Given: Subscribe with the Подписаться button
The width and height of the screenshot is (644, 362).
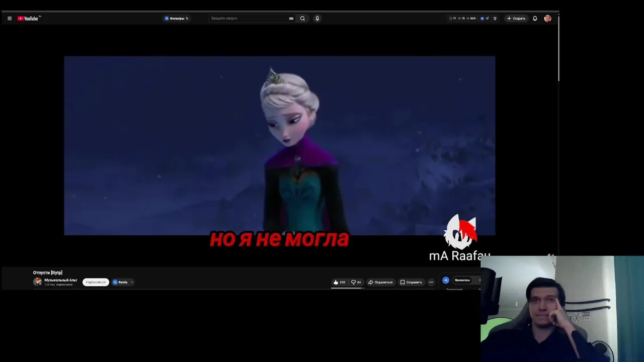Looking at the screenshot, I should 96,282.
